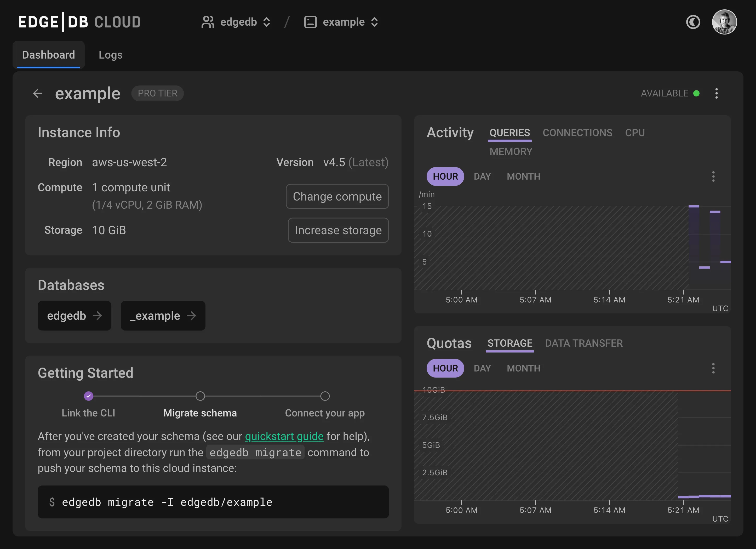Open the _example database
The image size is (756, 549).
coord(163,315)
